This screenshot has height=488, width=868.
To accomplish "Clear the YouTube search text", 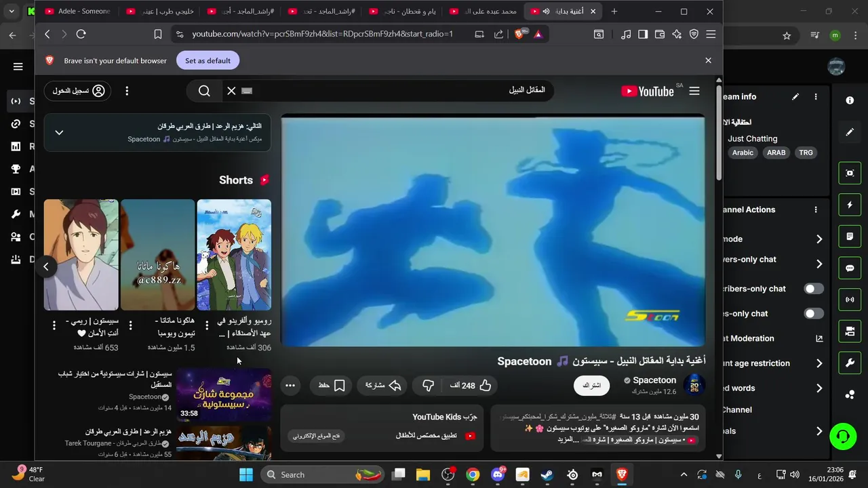I will click(231, 91).
